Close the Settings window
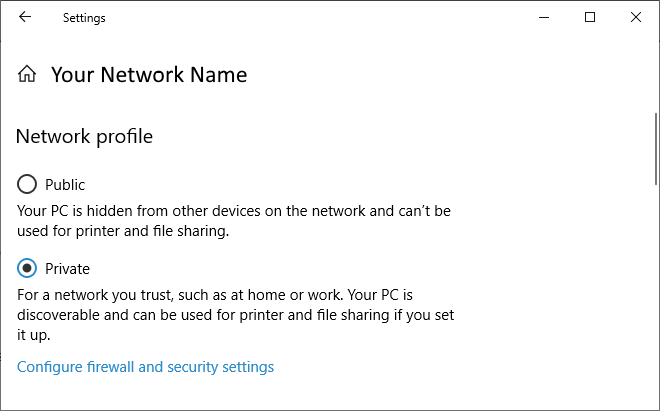Viewport: 660px width, 411px height. 636,17
